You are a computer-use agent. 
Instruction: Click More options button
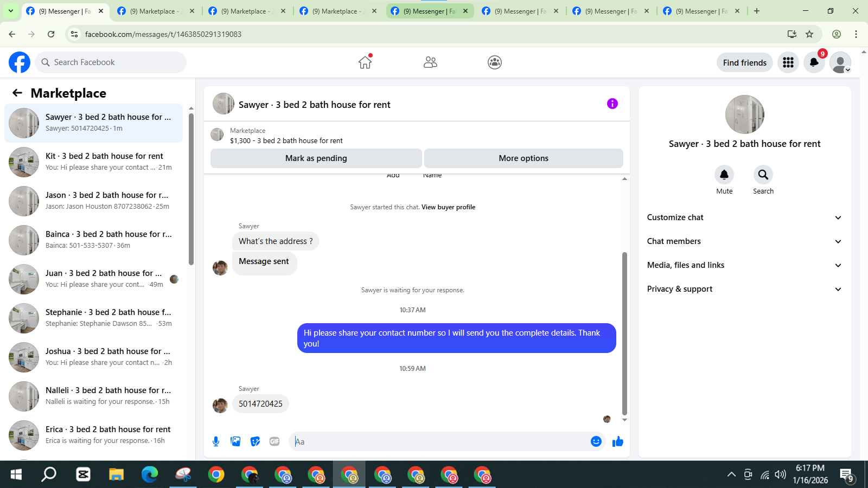524,158
